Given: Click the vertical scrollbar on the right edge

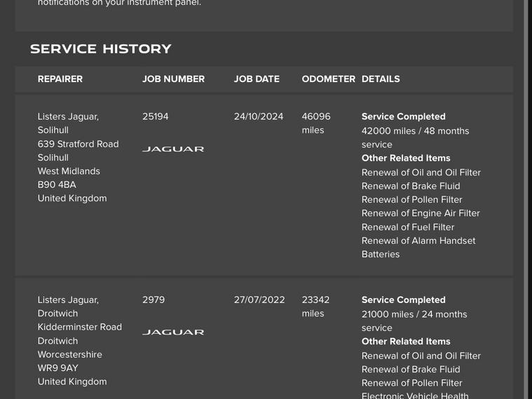Looking at the screenshot, I should (526, 199).
